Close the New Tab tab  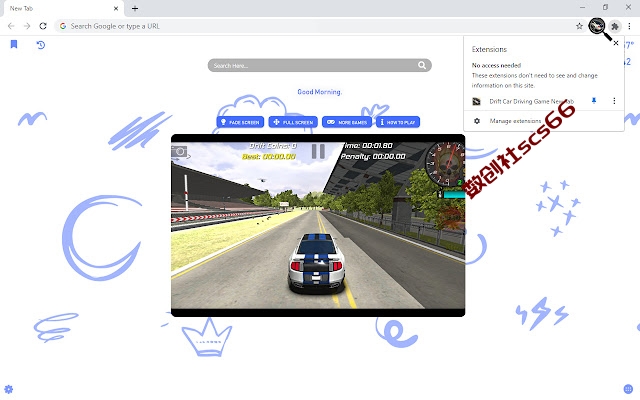pos(116,8)
